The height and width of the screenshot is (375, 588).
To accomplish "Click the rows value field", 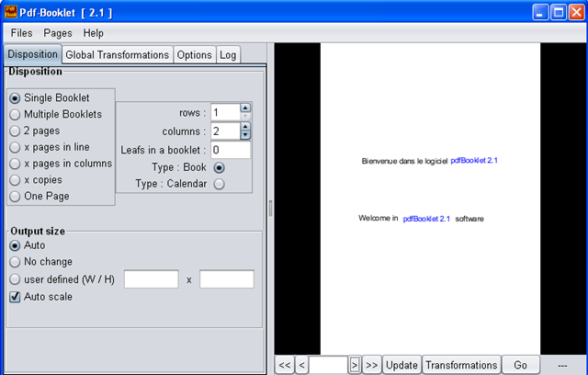I will (x=225, y=112).
